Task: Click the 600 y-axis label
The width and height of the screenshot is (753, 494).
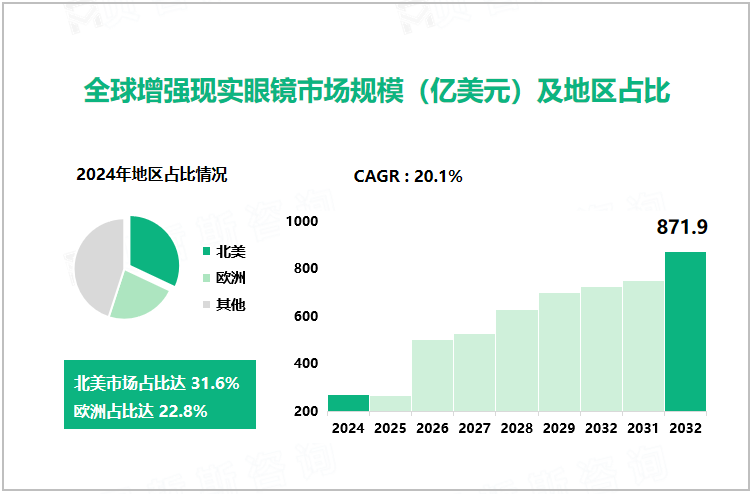Action: 306,316
